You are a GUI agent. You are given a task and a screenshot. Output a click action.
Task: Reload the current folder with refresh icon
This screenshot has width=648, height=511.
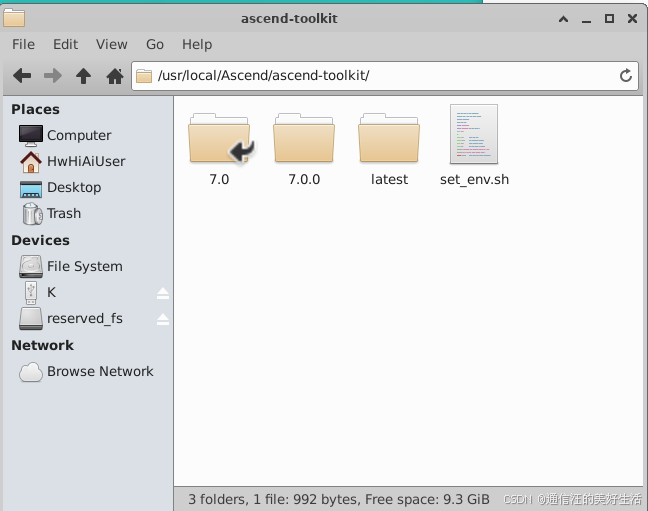coord(626,76)
